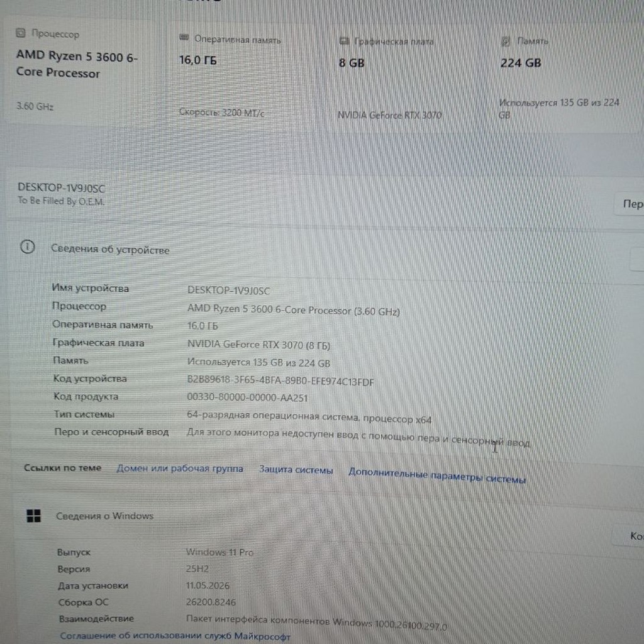Click the DESKTOP-1V9J0SC header title
The height and width of the screenshot is (644, 644).
pyautogui.click(x=61, y=188)
